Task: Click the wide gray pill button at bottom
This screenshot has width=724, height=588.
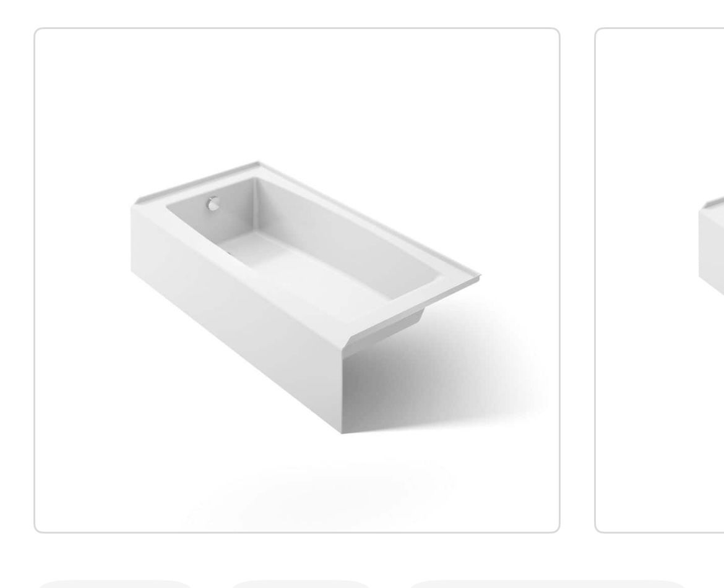Action: click(546, 584)
